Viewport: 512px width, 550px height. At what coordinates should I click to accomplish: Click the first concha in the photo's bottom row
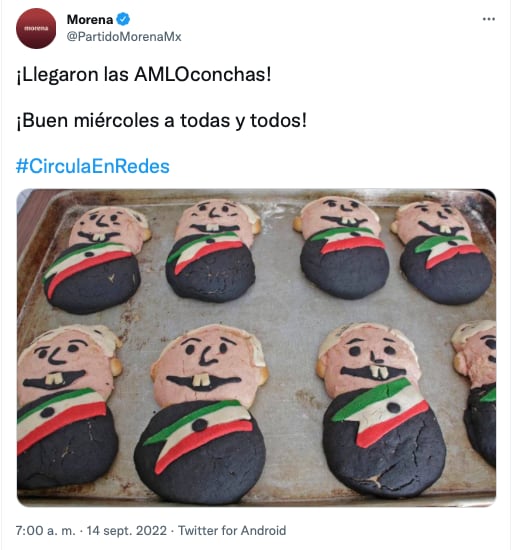tap(68, 406)
